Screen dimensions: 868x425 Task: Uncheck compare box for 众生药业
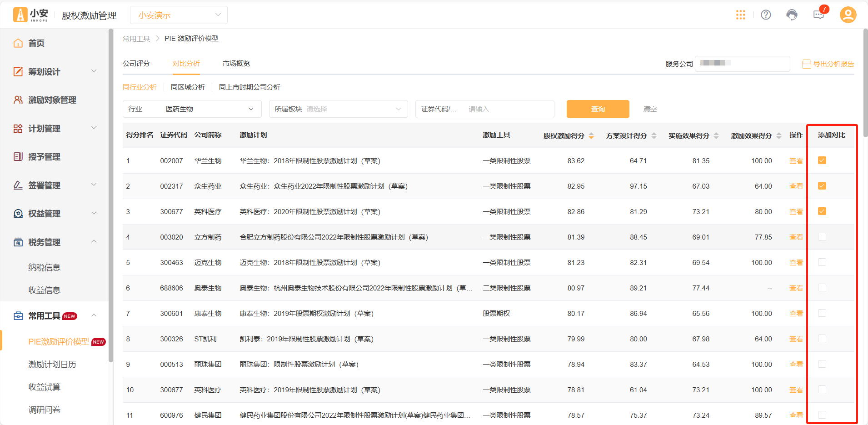(x=822, y=186)
